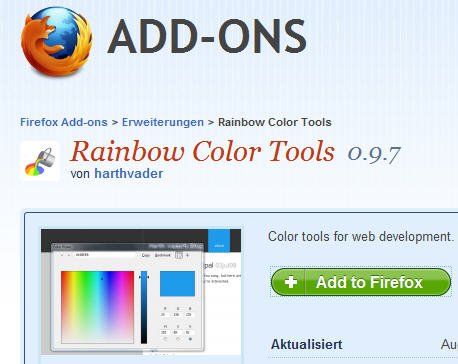The width and height of the screenshot is (458, 364).
Task: Click the grid icon beside Bookmark in the preview
Action: point(179,255)
